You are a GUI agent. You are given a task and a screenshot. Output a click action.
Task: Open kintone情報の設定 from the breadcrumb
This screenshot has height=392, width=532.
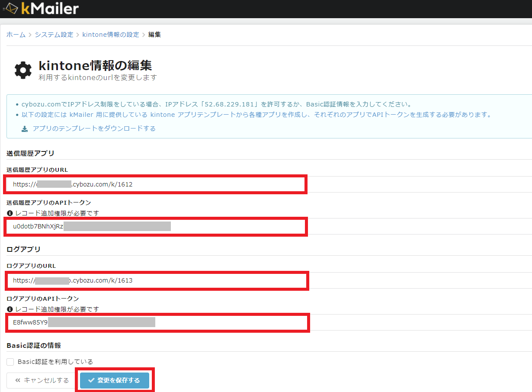[111, 34]
